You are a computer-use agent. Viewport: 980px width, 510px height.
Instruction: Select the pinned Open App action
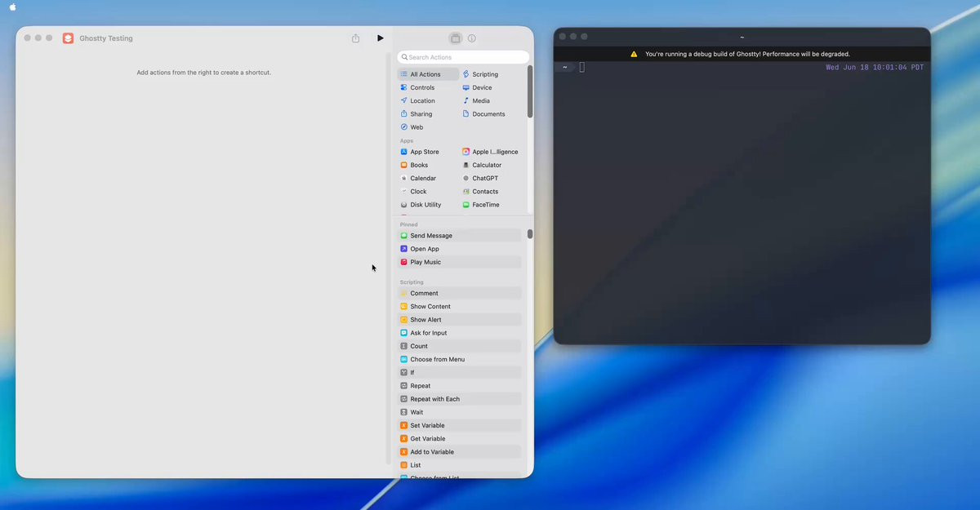tap(459, 249)
